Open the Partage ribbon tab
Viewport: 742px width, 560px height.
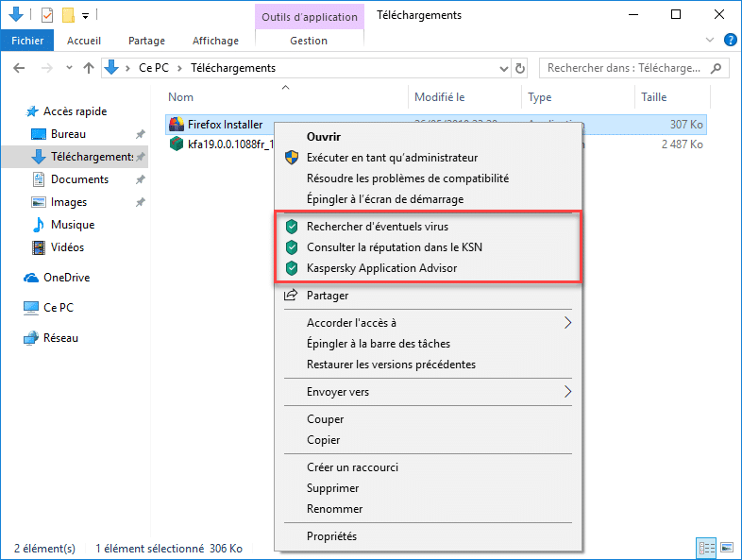(x=146, y=41)
